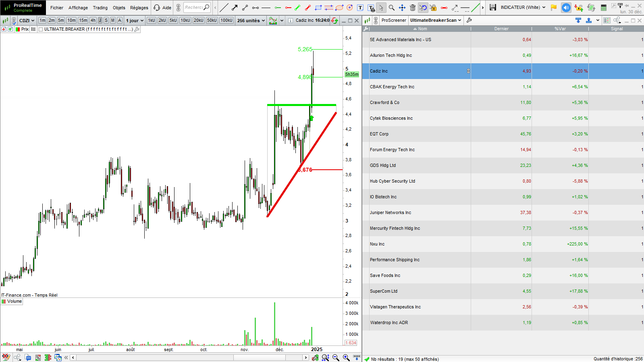Screen dimensions: 644x362
Task: Toggle the daily J timeframe button
Action: [100, 20]
